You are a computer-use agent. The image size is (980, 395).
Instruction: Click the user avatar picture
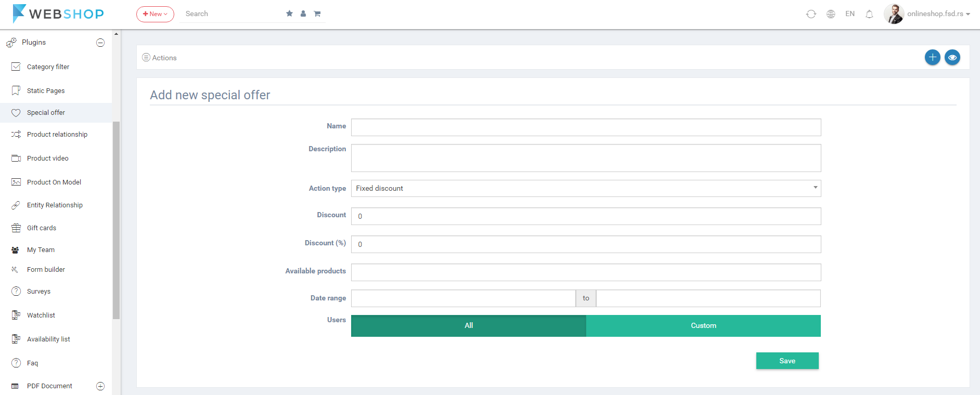click(894, 14)
